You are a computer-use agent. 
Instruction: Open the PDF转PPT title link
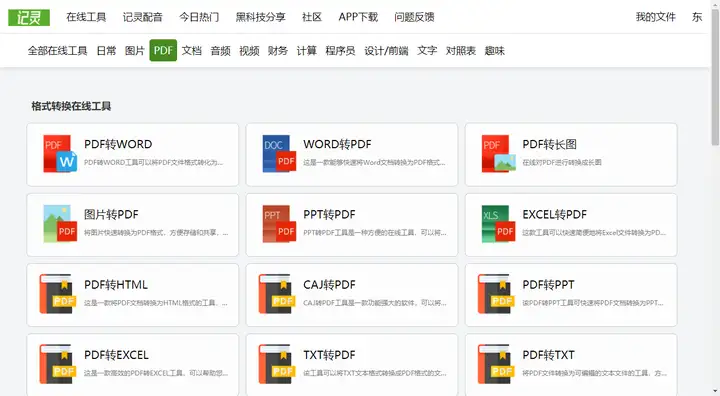548,285
